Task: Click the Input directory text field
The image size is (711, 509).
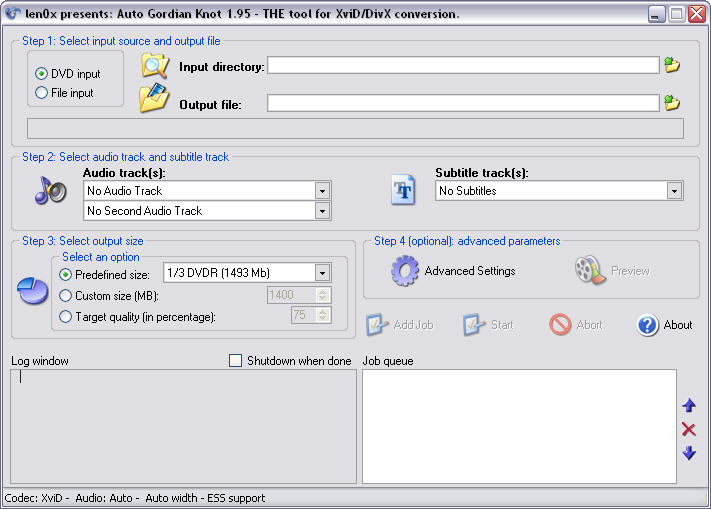Action: pos(463,65)
